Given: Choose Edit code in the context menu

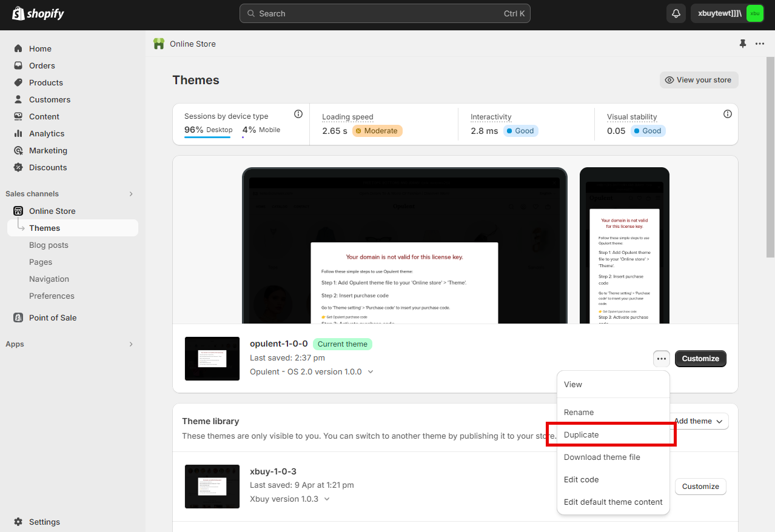Looking at the screenshot, I should pos(581,479).
